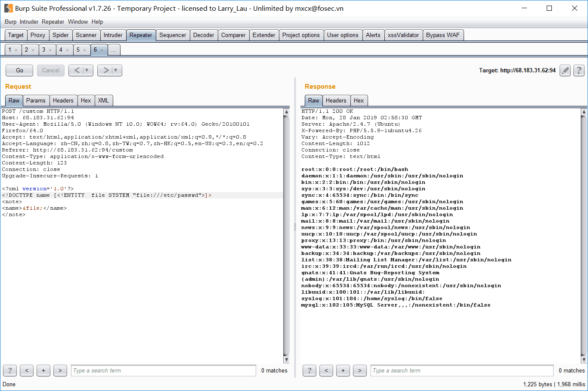Viewport: 588px width, 391px height.
Task: Open the Alerts tab
Action: pyautogui.click(x=373, y=35)
